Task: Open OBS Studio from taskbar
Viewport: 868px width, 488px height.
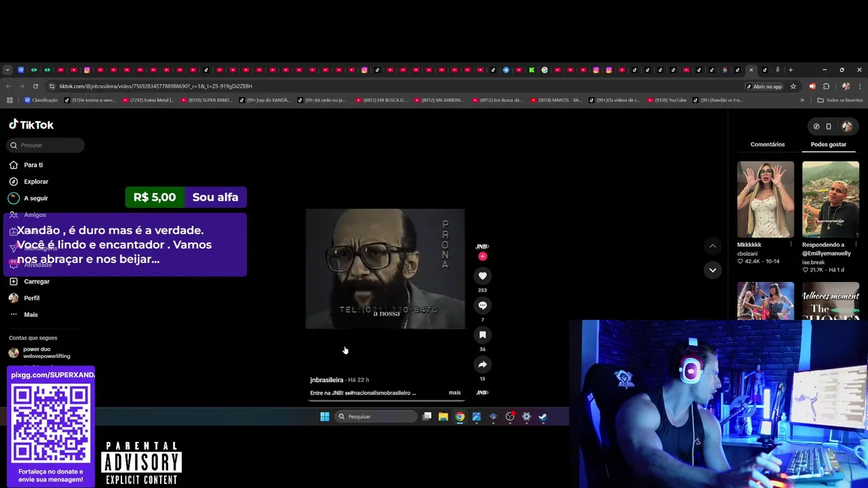Action: tap(510, 417)
